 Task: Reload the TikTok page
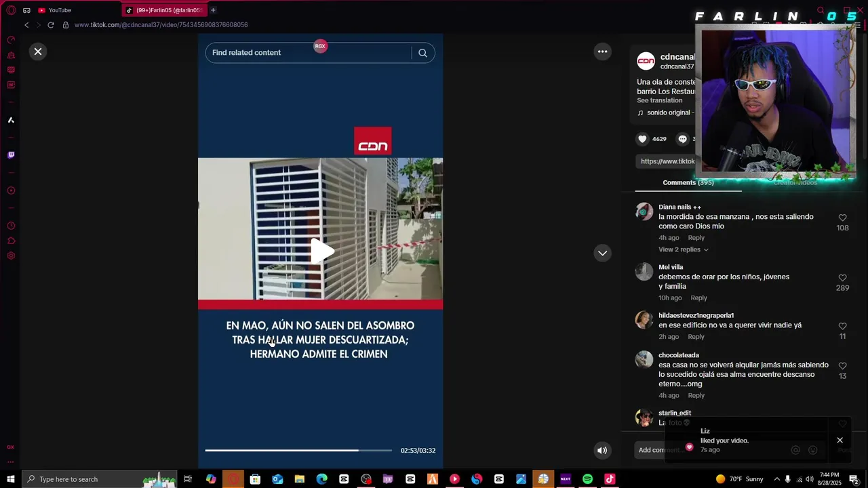(x=51, y=25)
